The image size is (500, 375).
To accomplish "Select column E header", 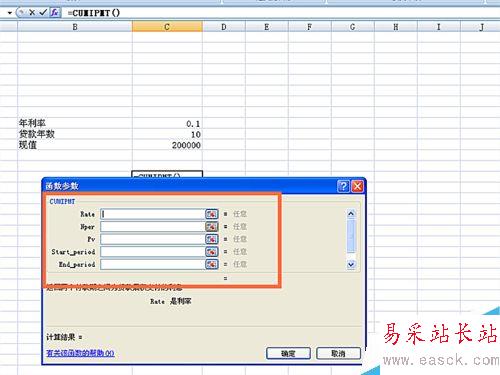I will pos(267,27).
